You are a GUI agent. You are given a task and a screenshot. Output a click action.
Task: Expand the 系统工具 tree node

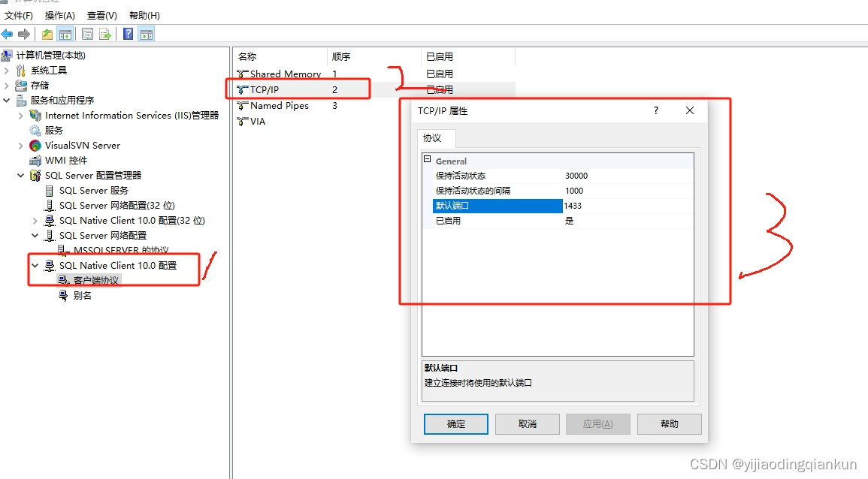7,71
